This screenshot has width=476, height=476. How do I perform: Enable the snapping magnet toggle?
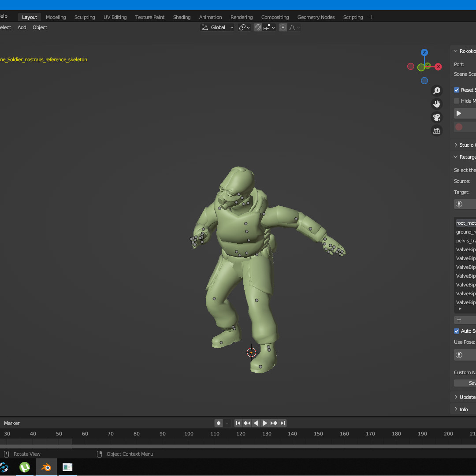(257, 27)
